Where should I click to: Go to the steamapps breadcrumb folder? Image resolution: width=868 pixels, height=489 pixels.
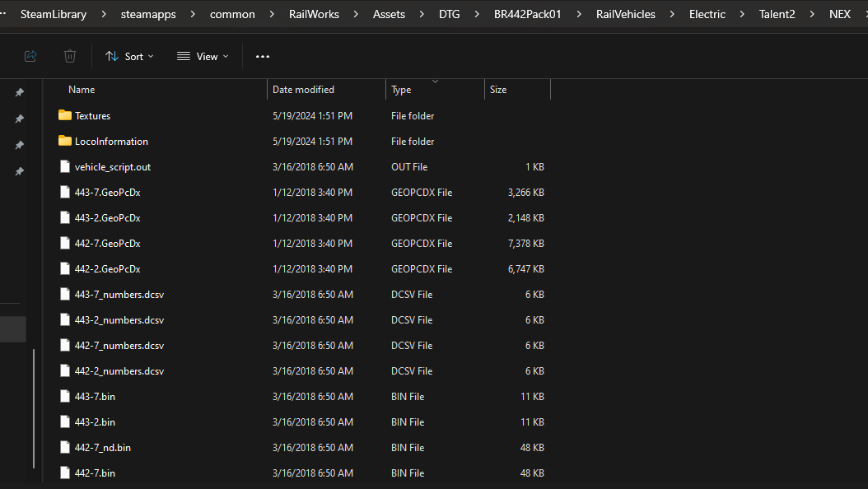click(148, 14)
